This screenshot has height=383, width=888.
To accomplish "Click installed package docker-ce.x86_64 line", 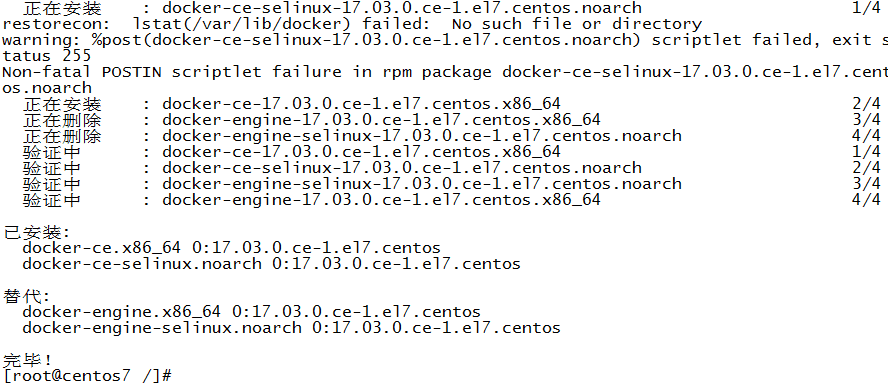I will (x=231, y=248).
